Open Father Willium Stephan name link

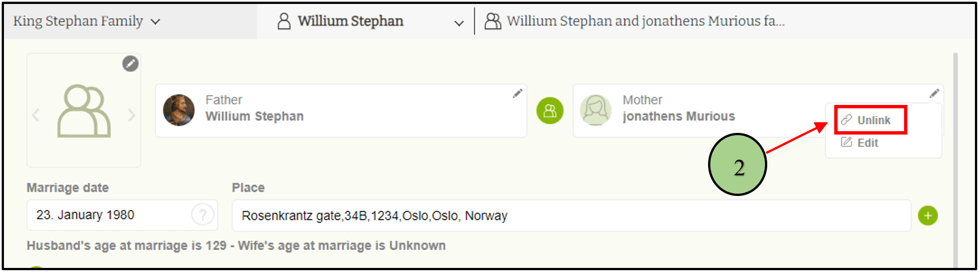(x=255, y=116)
